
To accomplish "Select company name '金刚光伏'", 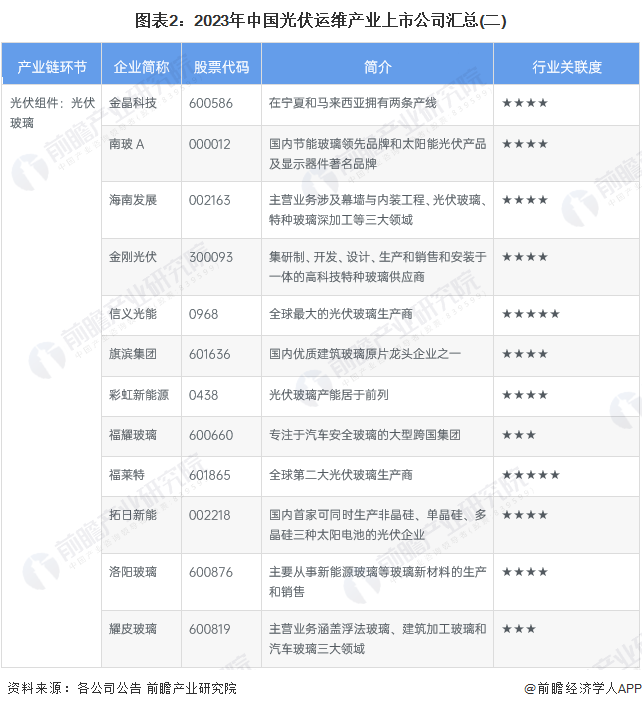I will click(x=132, y=256).
